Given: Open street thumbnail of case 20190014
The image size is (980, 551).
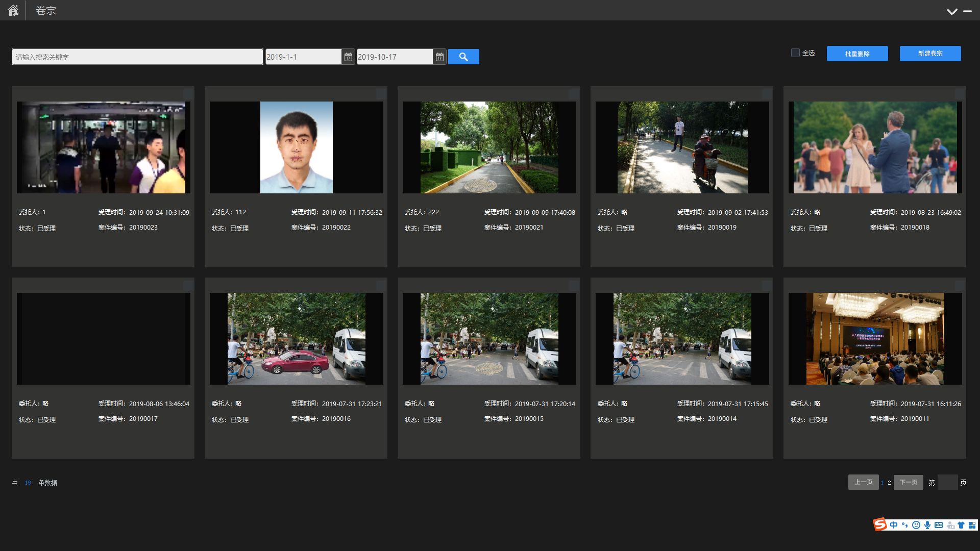Looking at the screenshot, I should 682,339.
